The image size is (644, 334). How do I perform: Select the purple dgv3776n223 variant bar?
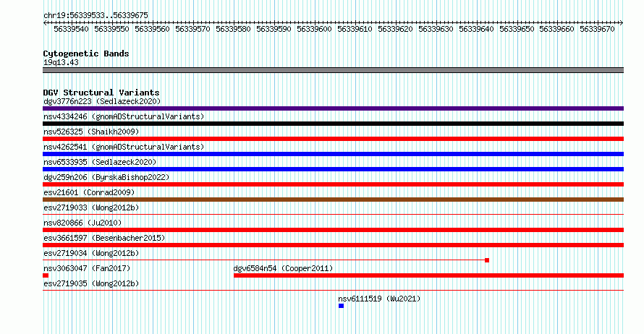click(333, 108)
